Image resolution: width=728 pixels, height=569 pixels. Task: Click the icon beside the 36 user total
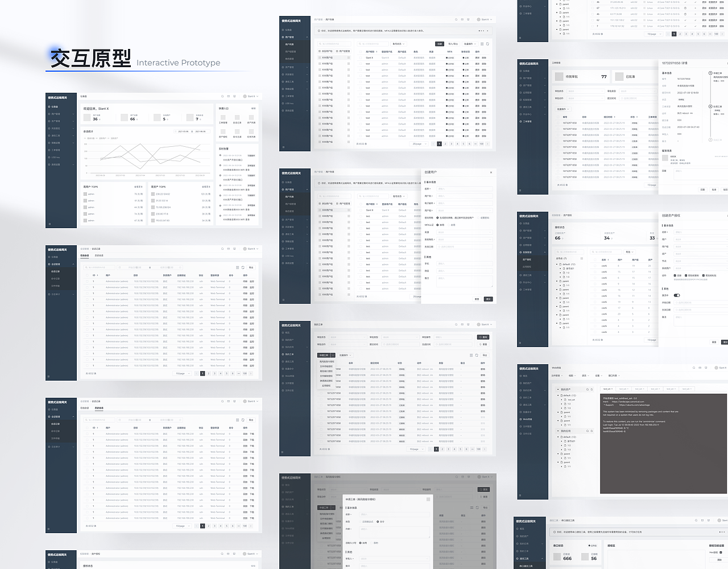[87, 118]
